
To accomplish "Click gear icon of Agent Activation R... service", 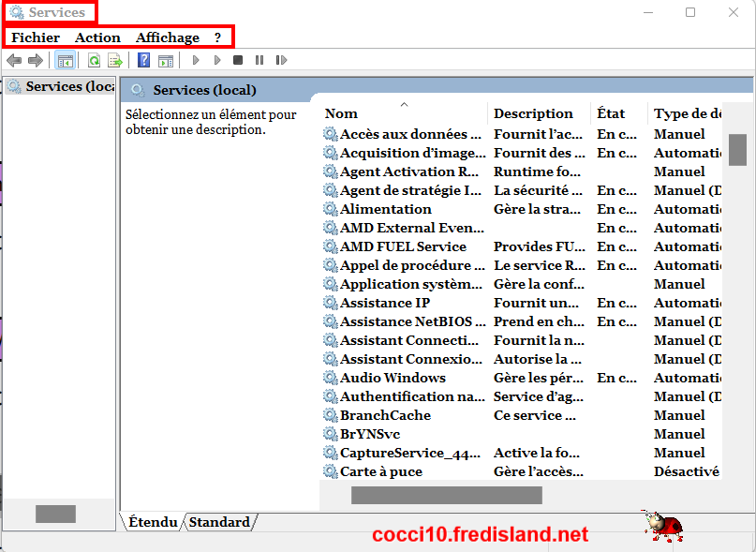I will pos(331,172).
